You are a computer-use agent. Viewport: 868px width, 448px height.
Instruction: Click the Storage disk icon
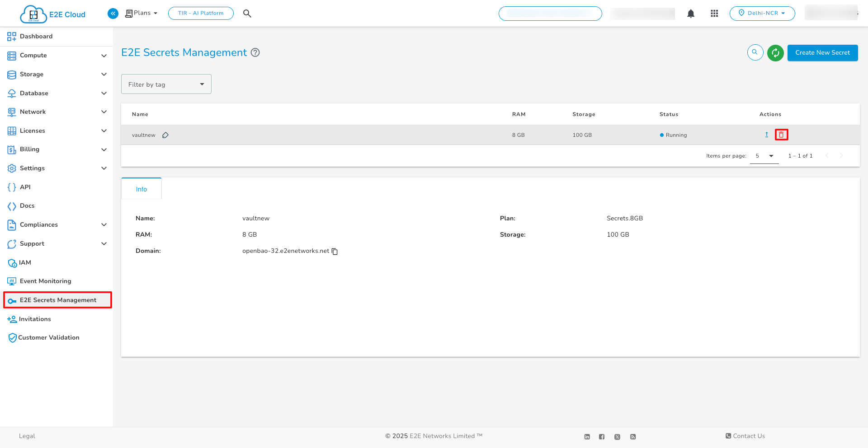tap(12, 75)
